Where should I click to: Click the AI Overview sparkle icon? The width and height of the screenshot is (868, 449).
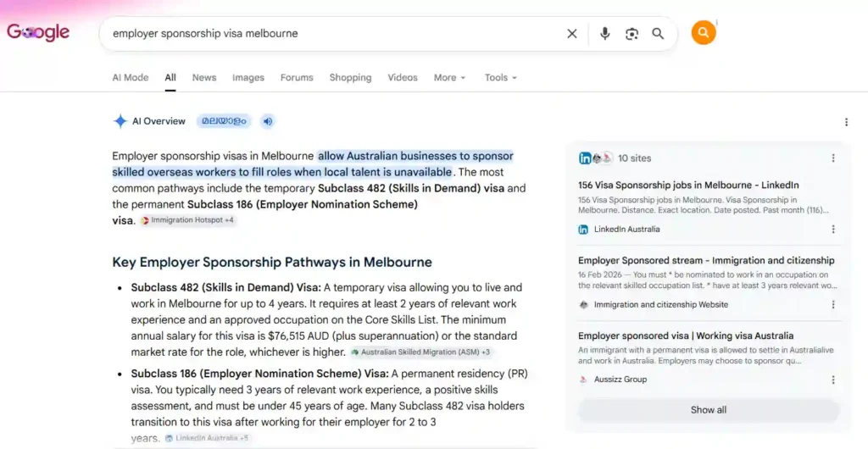click(120, 121)
